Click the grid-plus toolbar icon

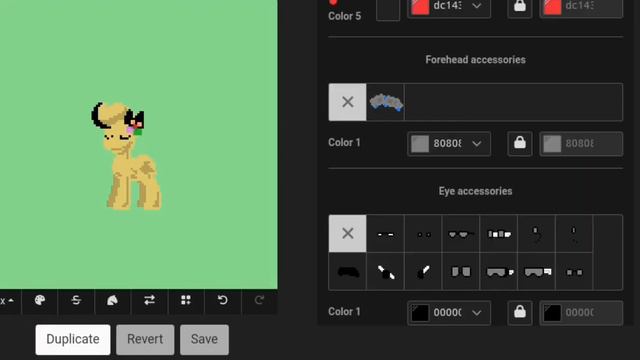tap(186, 301)
